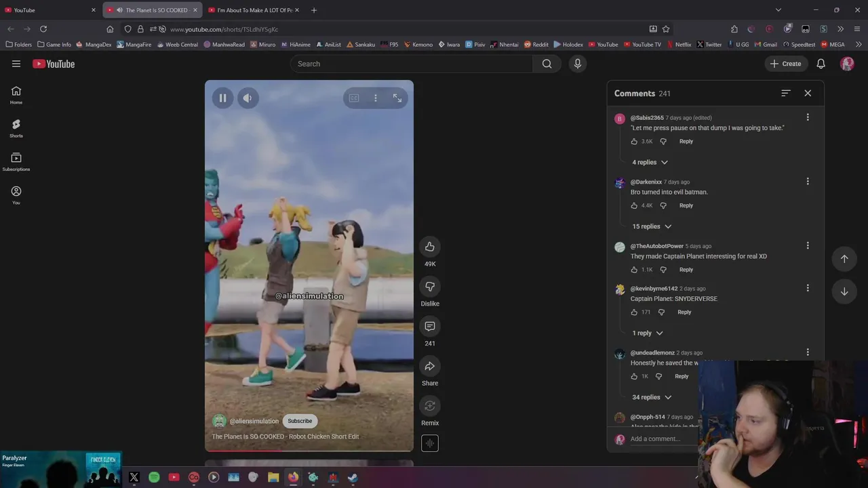868x488 pixels.
Task: Toggle closed captions on the Short
Action: [354, 98]
